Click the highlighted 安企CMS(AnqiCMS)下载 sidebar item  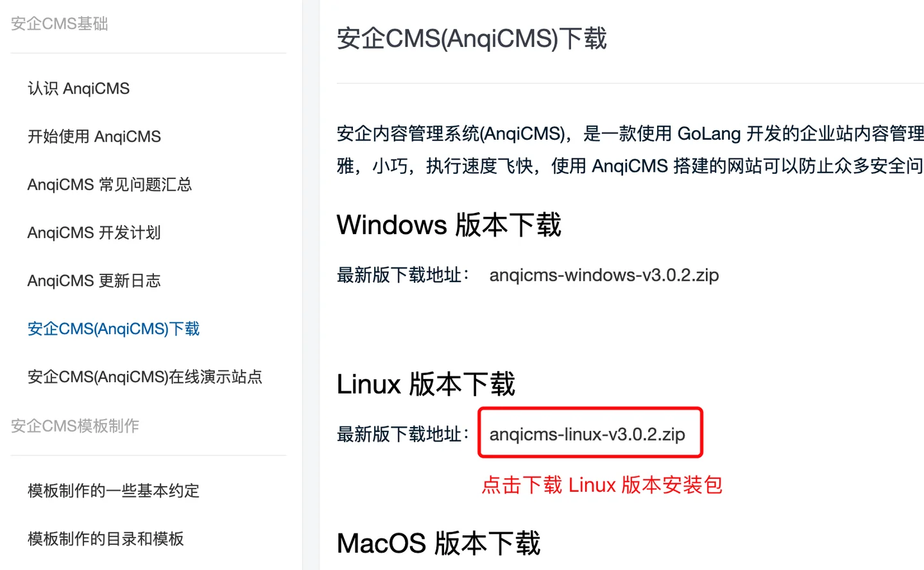(x=113, y=329)
